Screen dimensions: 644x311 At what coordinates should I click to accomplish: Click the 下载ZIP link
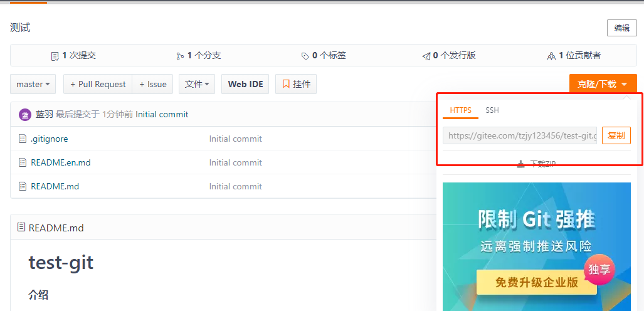tap(542, 164)
